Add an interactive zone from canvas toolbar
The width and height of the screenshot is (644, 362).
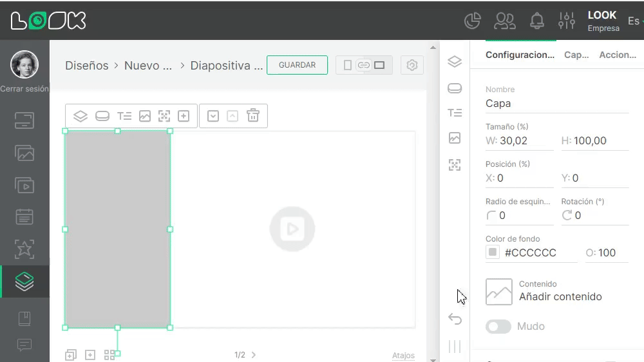(164, 117)
